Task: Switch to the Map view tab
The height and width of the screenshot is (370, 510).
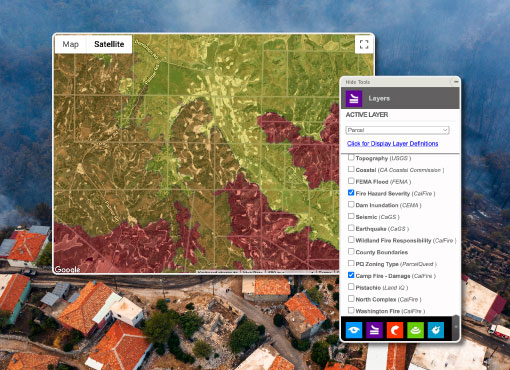Action: pyautogui.click(x=71, y=44)
